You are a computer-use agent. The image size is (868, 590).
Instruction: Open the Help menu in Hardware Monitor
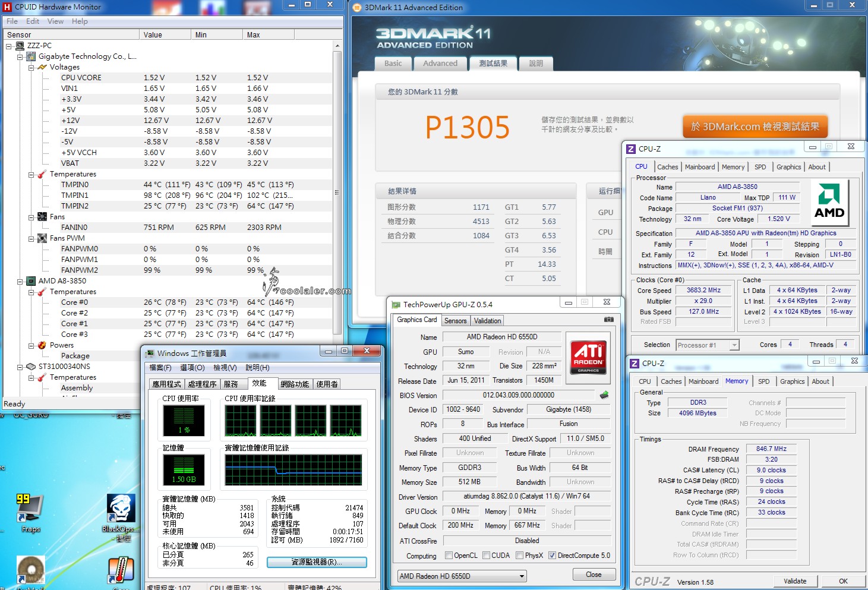pyautogui.click(x=80, y=21)
